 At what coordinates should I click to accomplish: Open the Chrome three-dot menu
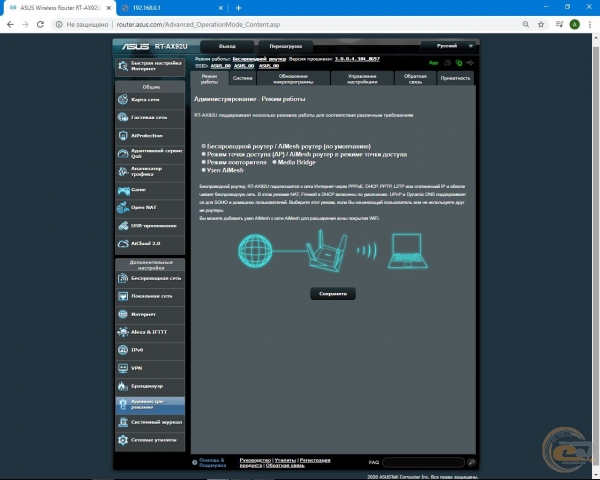[x=590, y=24]
